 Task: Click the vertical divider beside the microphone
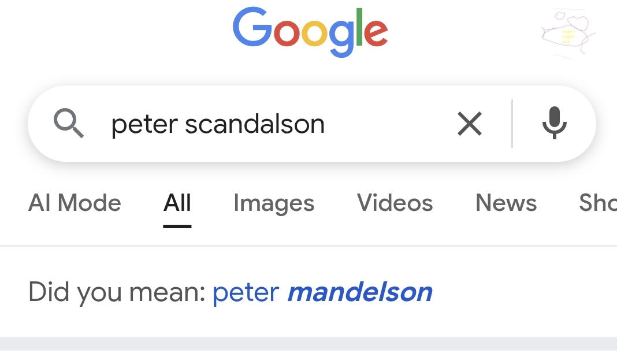(512, 124)
